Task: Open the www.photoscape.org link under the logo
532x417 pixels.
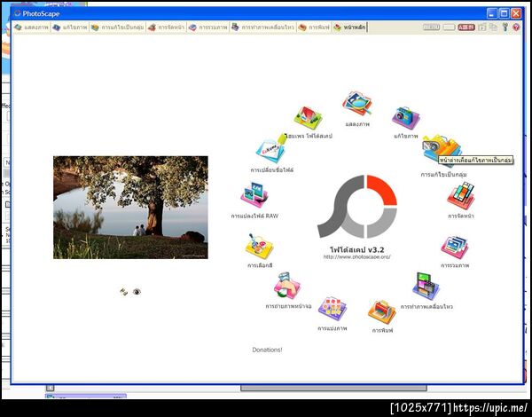Action: pos(357,257)
